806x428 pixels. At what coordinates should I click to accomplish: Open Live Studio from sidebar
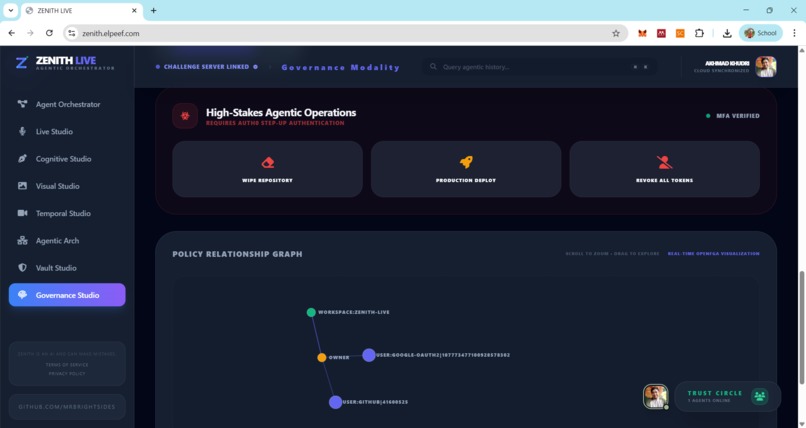point(67,132)
